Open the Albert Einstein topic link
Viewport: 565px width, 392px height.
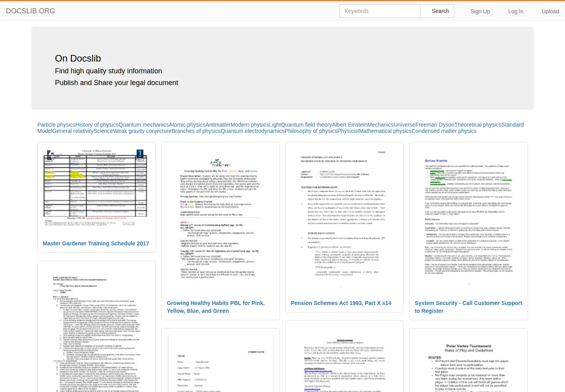(350, 125)
